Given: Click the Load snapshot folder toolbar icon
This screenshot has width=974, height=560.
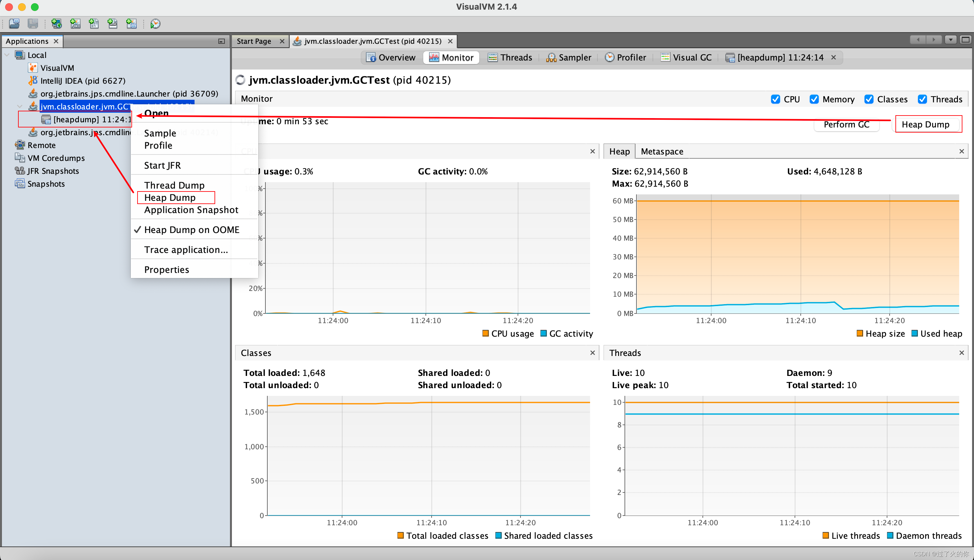Looking at the screenshot, I should [x=14, y=24].
